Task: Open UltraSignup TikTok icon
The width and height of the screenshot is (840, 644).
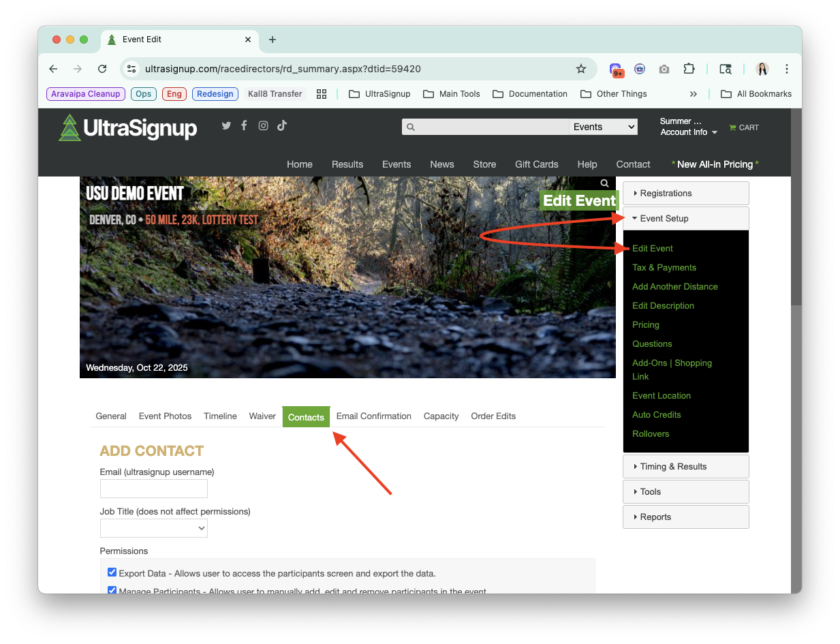Action: click(282, 125)
